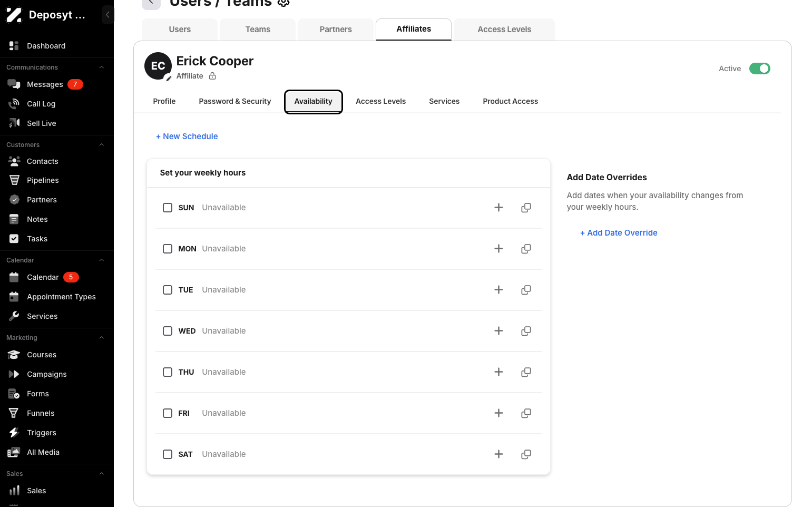This screenshot has height=507, width=812.
Task: Open the Appointment Types icon
Action: 14,297
